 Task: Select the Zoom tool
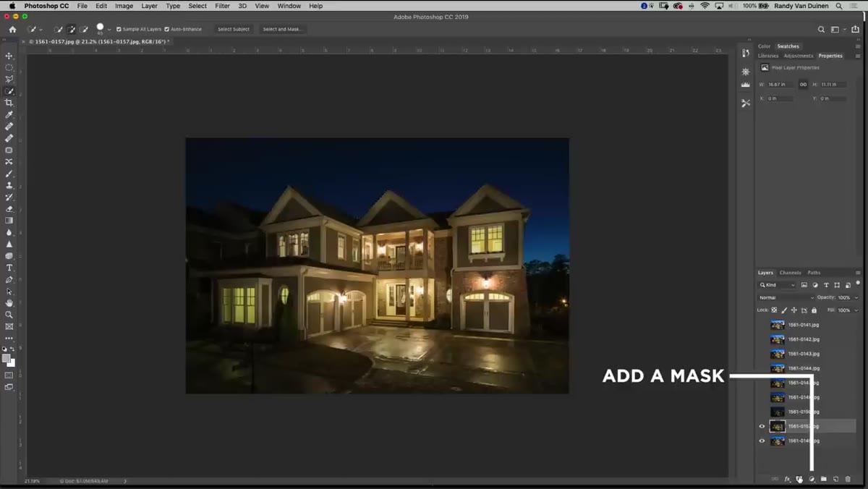9,315
